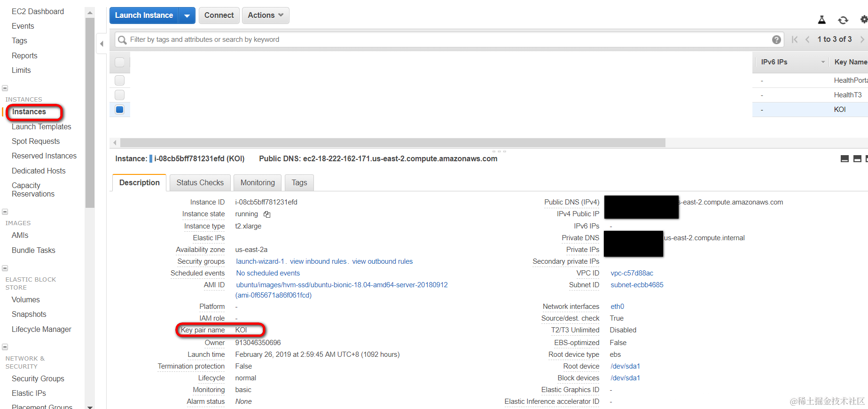Go to first page of results
The height and width of the screenshot is (409, 868).
point(795,39)
